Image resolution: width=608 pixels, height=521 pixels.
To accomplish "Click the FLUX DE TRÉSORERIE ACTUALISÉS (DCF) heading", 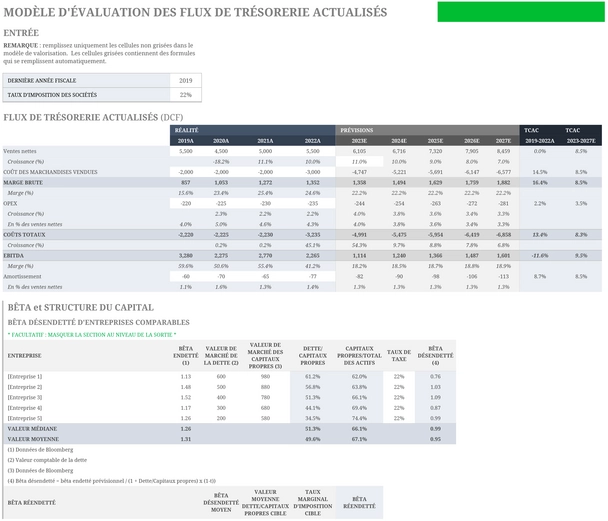I will (93, 117).
